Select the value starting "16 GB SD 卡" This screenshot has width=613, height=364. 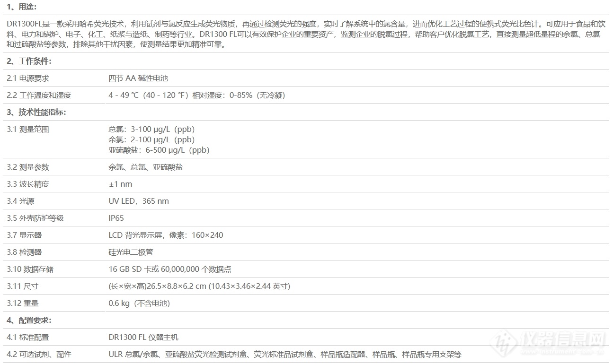pyautogui.click(x=170, y=269)
